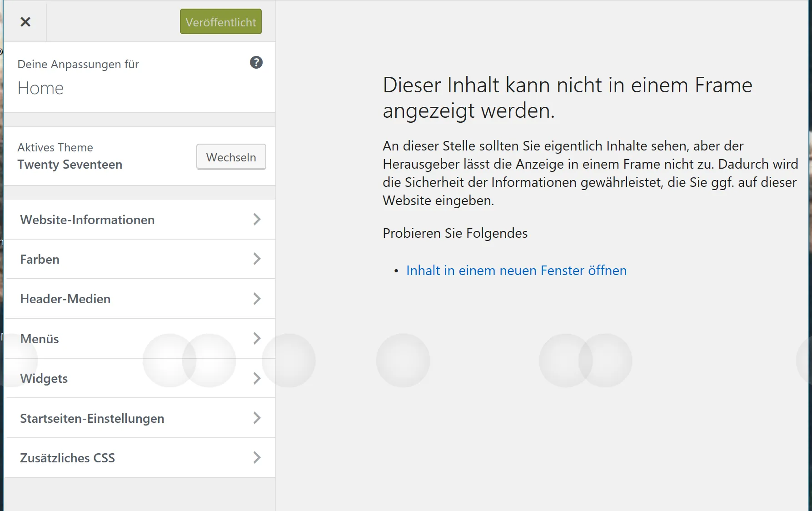
Task: Click the chevron next to Startseiten-Einstellungen
Action: coord(257,418)
